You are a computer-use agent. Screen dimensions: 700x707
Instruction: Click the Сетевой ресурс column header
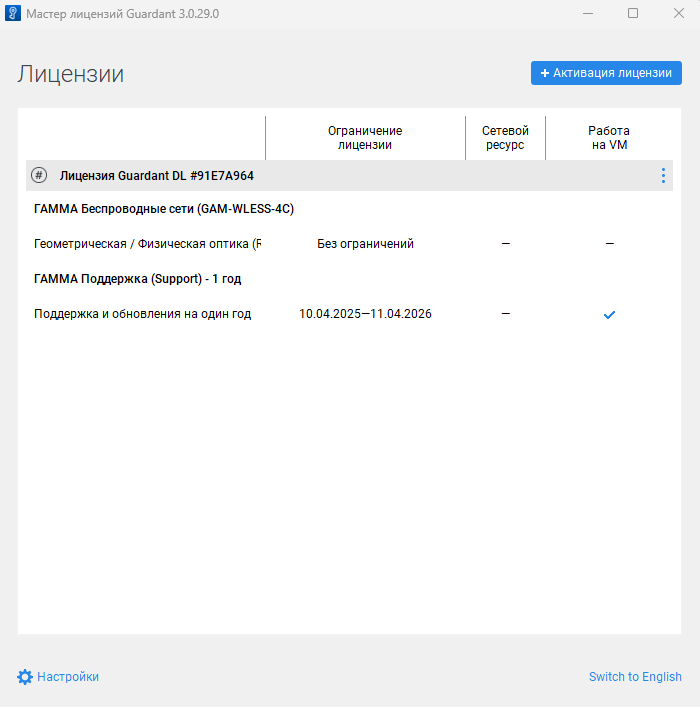click(505, 138)
